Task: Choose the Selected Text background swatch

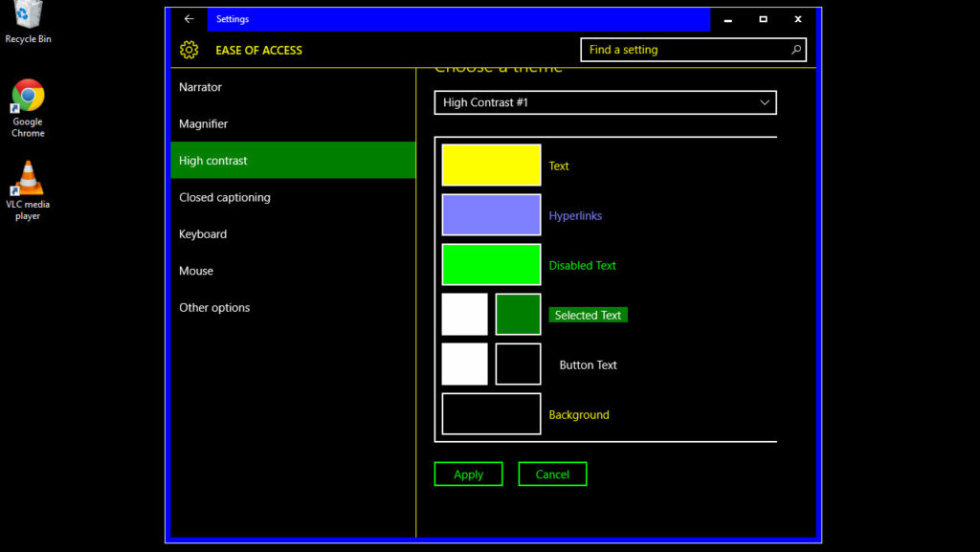Action: click(518, 314)
